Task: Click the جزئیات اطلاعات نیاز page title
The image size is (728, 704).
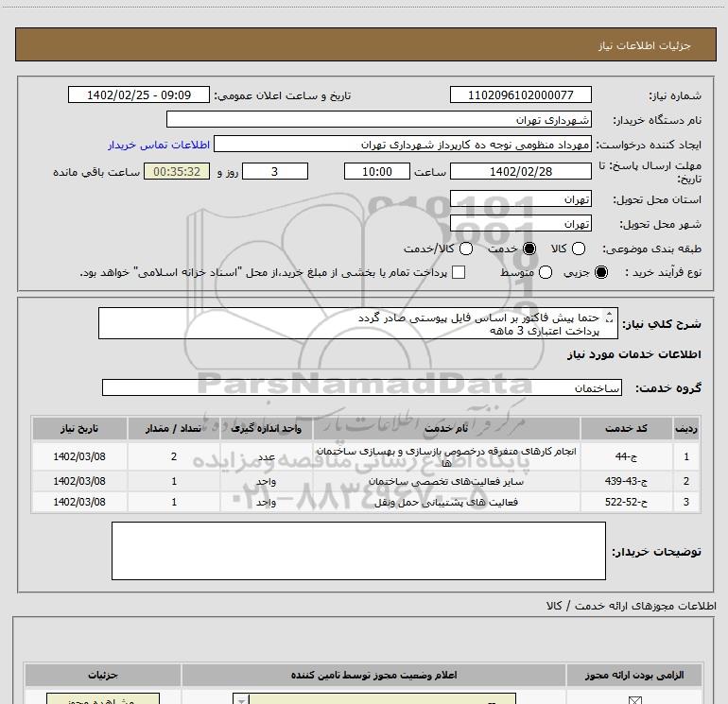Action: pyautogui.click(x=645, y=45)
